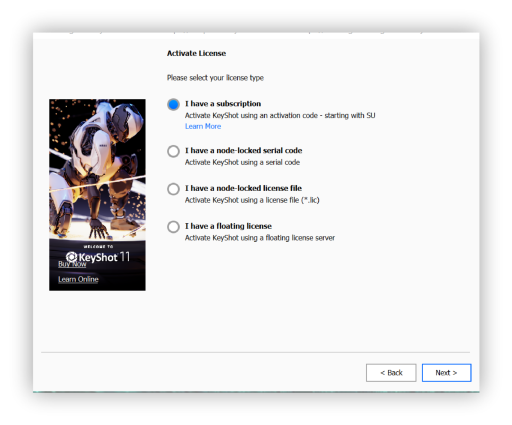Click the 'I have a floating license' label
The height and width of the screenshot is (425, 512).
[x=228, y=226]
